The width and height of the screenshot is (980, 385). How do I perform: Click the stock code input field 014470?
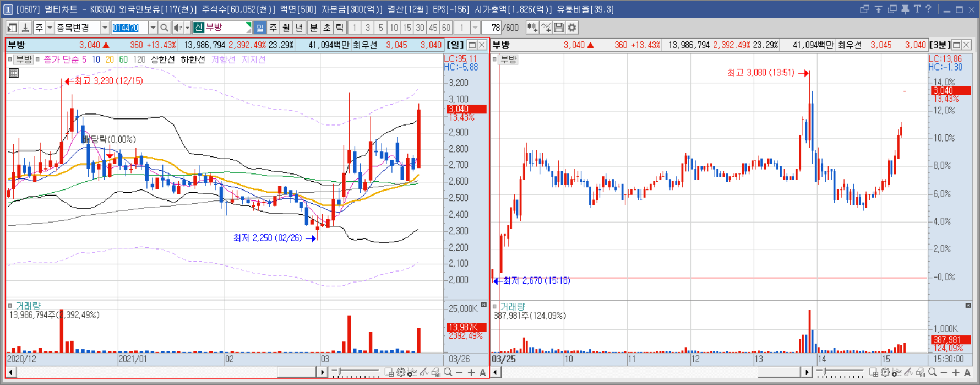(x=129, y=28)
